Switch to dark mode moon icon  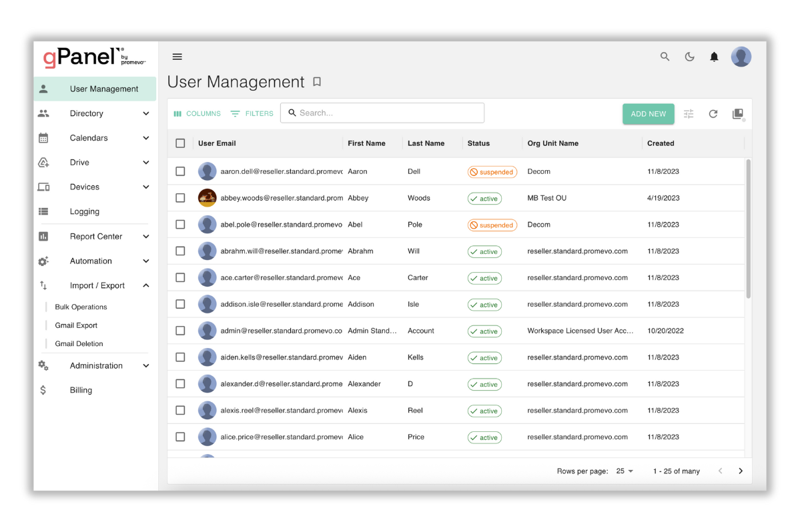tap(689, 57)
